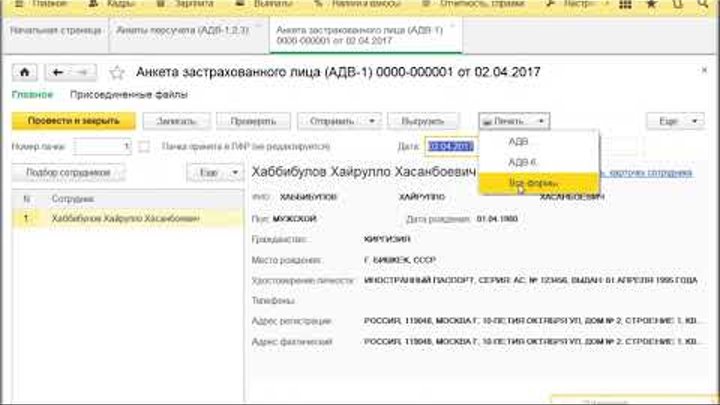The width and height of the screenshot is (720, 405).
Task: Open the Еще menu at top right
Action: click(x=675, y=121)
